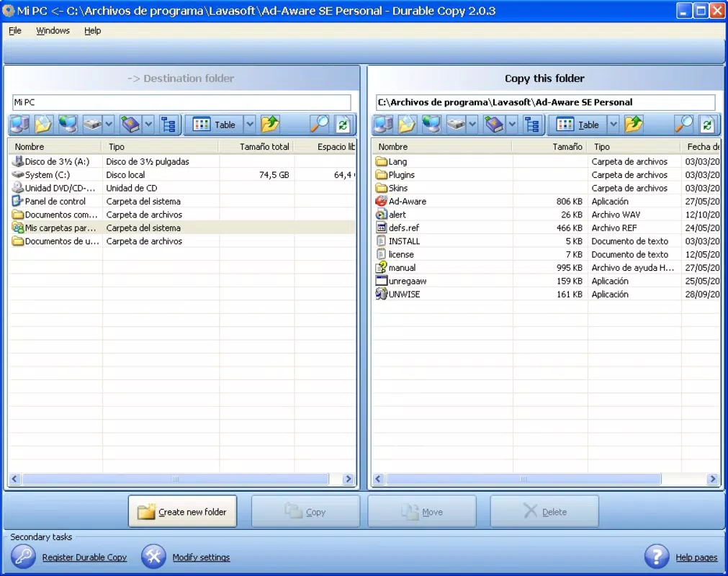Image resolution: width=728 pixels, height=576 pixels.
Task: Click the key register icon
Action: pos(23,556)
